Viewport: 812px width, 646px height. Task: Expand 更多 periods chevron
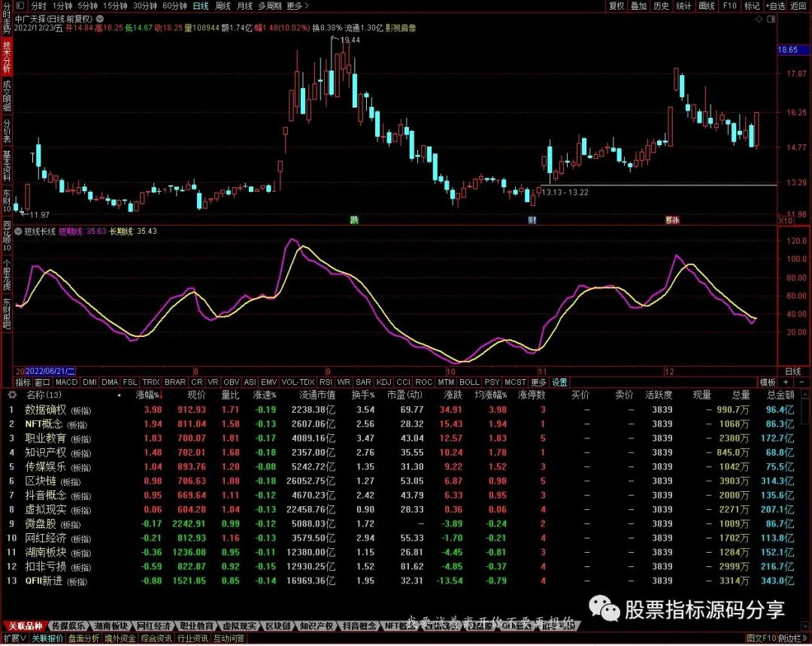point(298,6)
